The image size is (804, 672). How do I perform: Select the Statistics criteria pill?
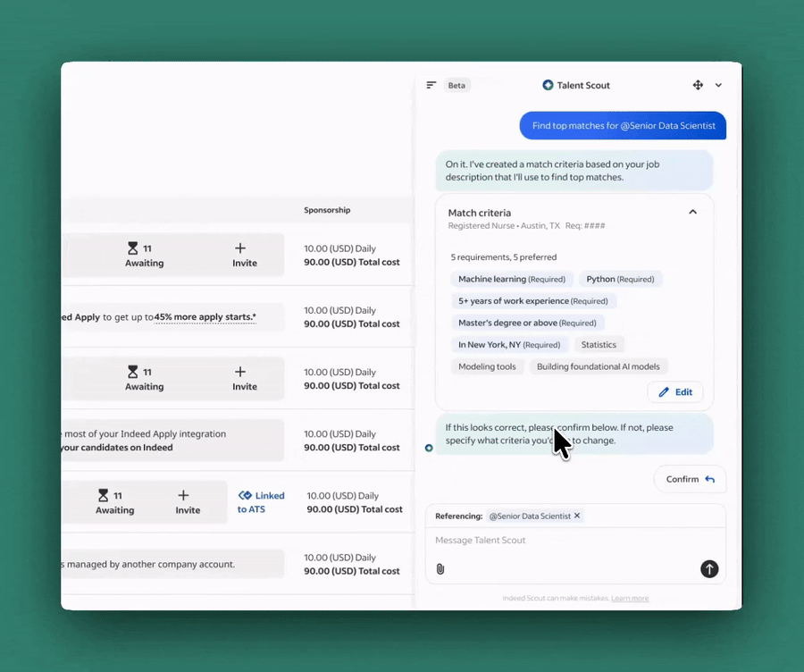[x=599, y=344]
